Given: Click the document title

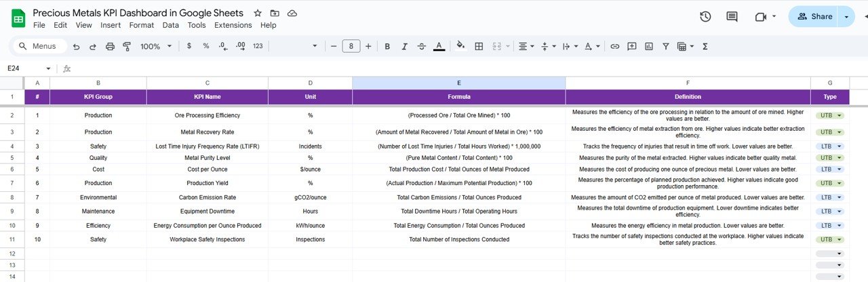Looking at the screenshot, I should click(x=138, y=13).
